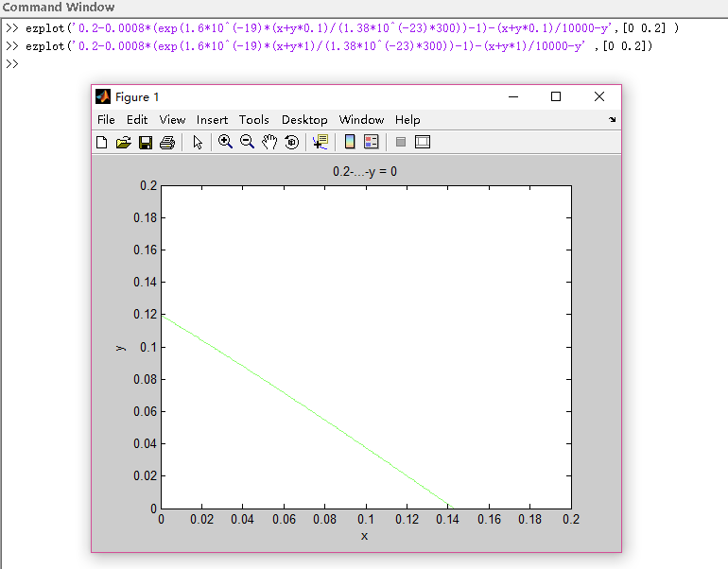728x569 pixels.
Task: Open the File menu
Action: click(x=106, y=120)
